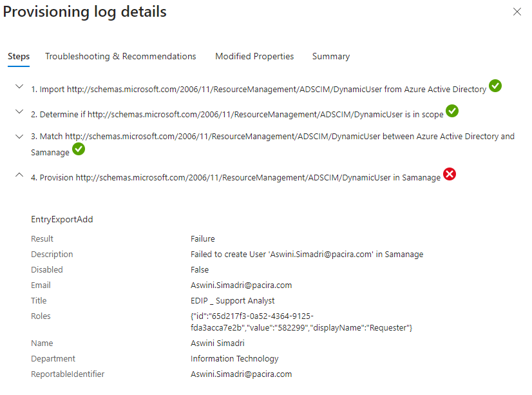Close the Provisioning log details pane
This screenshot has width=532, height=395.
pos(517,12)
